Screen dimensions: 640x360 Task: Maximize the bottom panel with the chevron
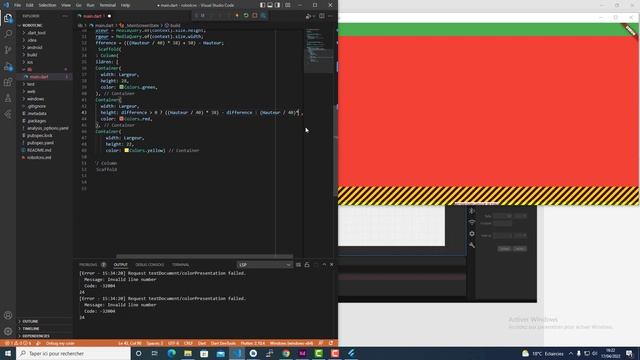(x=324, y=264)
